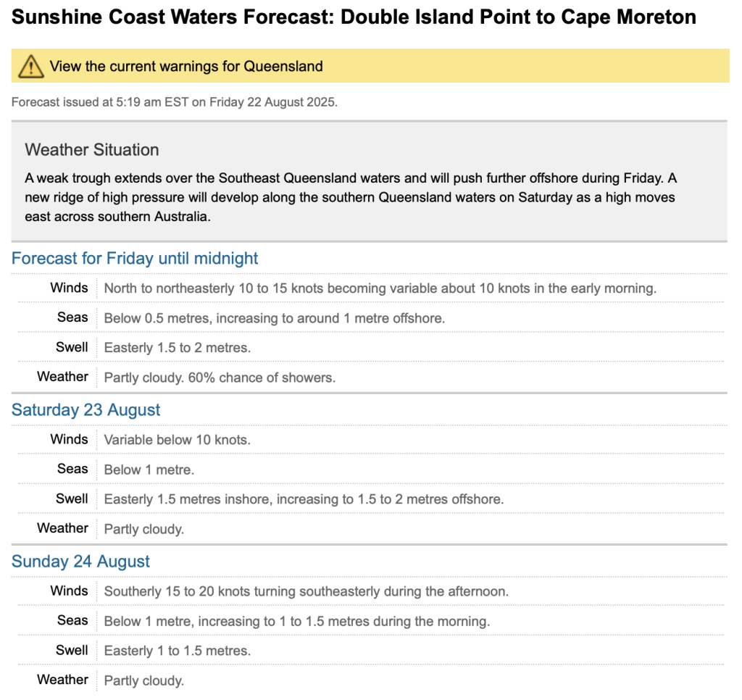This screenshot has width=742, height=700.
Task: Click the weak trough weather situation paragraph
Action: pyautogui.click(x=351, y=197)
